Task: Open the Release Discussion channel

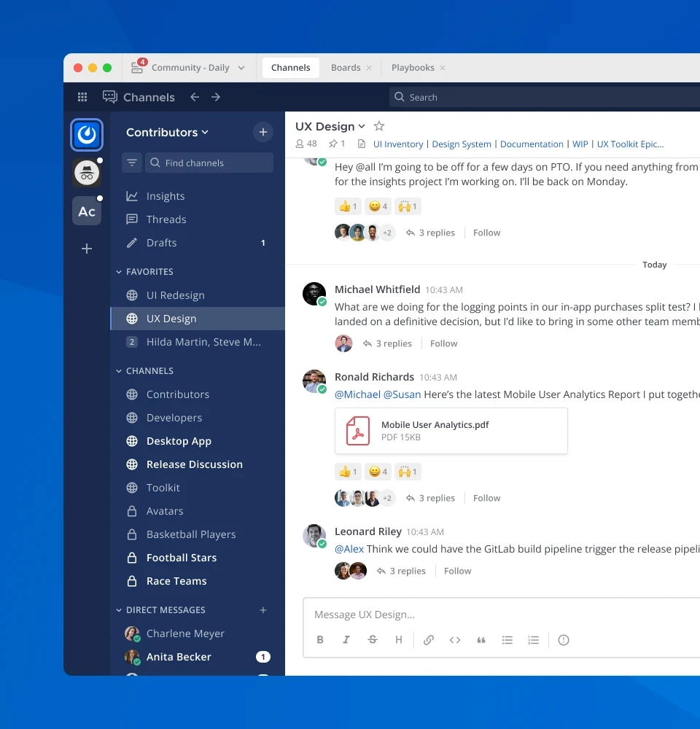Action: tap(198, 464)
